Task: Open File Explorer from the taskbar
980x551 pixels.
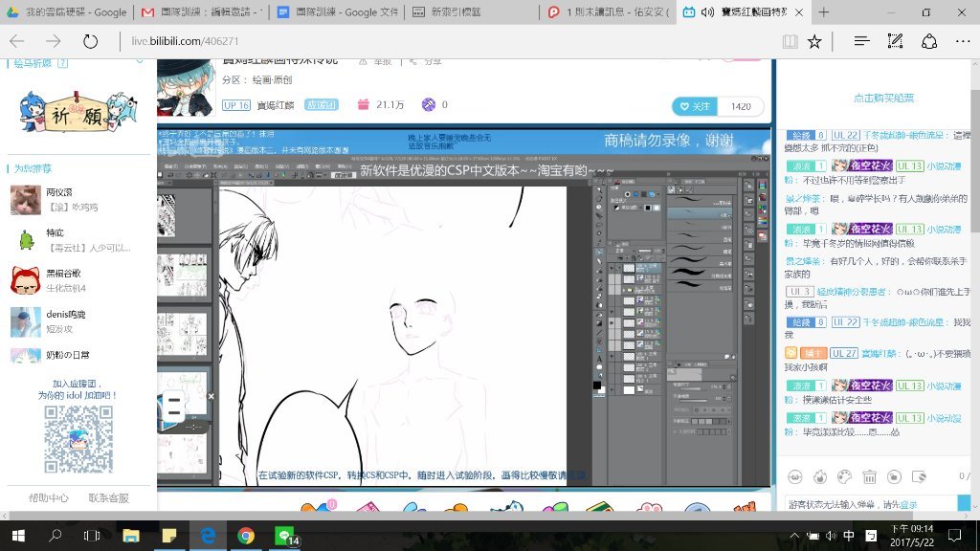Action: pos(130,536)
